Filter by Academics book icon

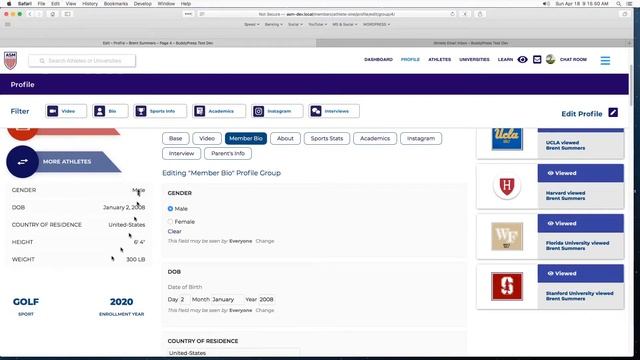[199, 111]
